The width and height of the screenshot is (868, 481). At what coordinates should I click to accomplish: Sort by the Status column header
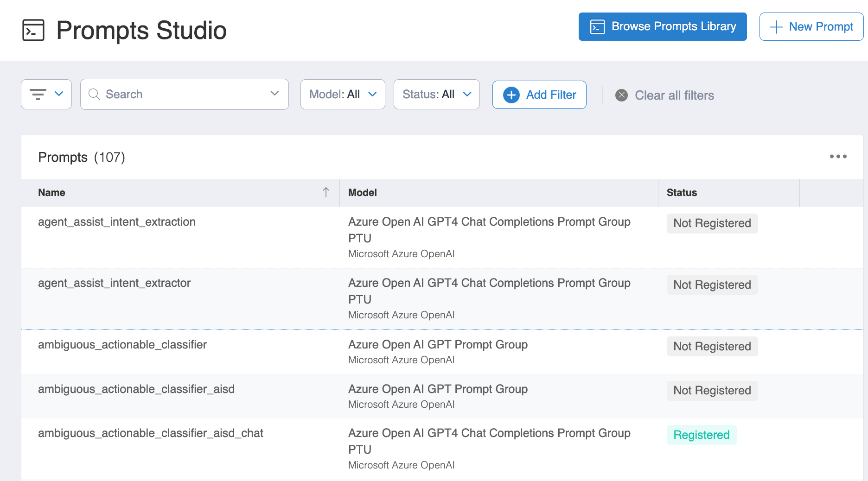pos(682,193)
